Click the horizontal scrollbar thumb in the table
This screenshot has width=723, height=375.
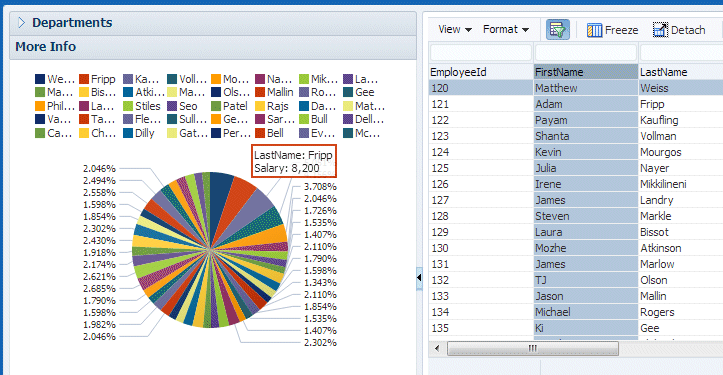[x=533, y=348]
